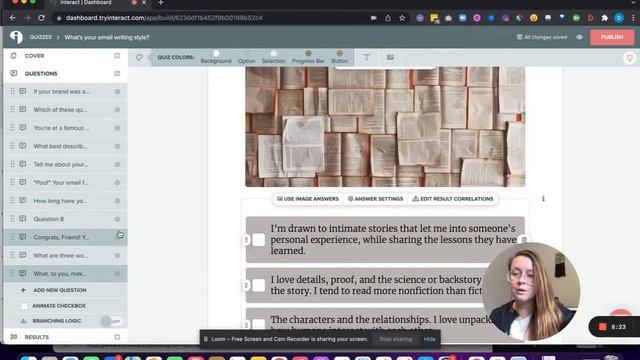This screenshot has height=360, width=640.
Task: Open options dot for '*Poof* Your email f...'
Action: tap(117, 182)
